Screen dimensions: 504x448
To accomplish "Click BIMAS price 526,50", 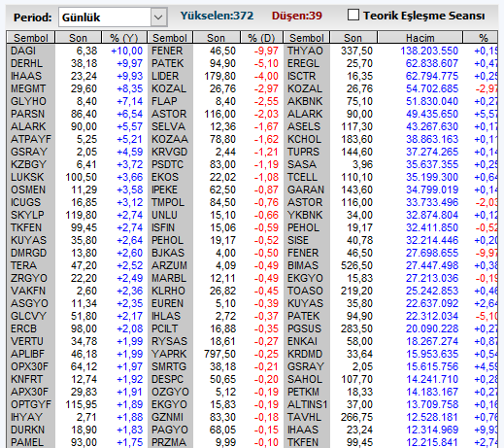I will click(x=356, y=265).
